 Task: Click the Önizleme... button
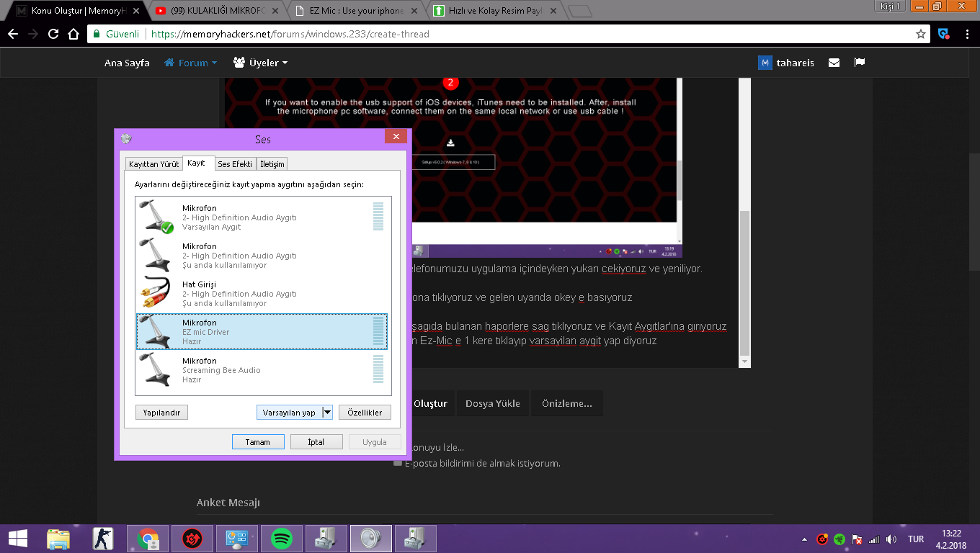[567, 403]
